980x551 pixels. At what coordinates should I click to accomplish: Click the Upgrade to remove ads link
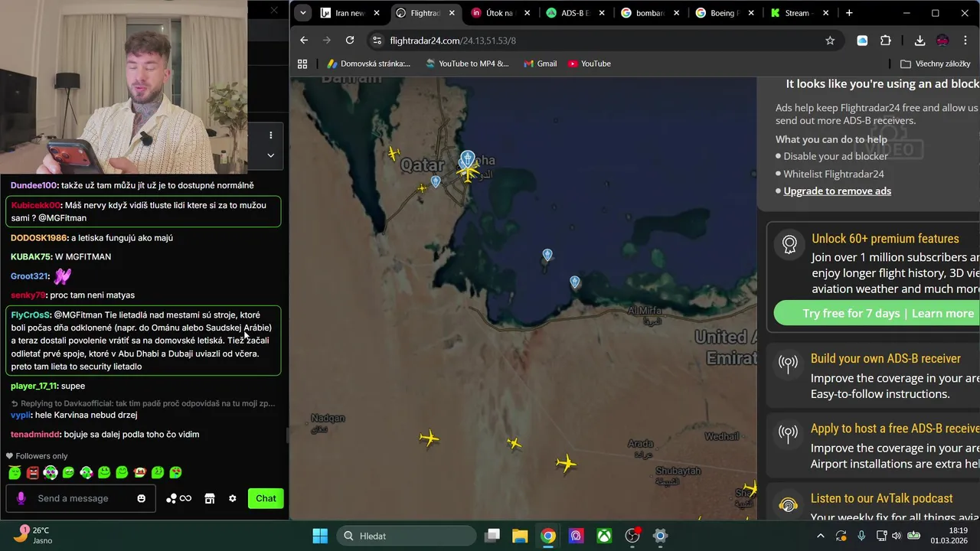tap(837, 191)
